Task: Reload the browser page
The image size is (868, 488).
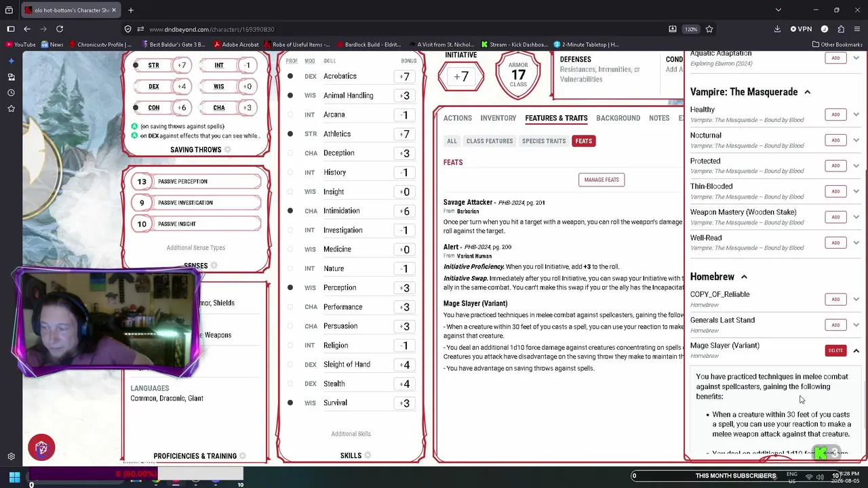Action: 60,29
